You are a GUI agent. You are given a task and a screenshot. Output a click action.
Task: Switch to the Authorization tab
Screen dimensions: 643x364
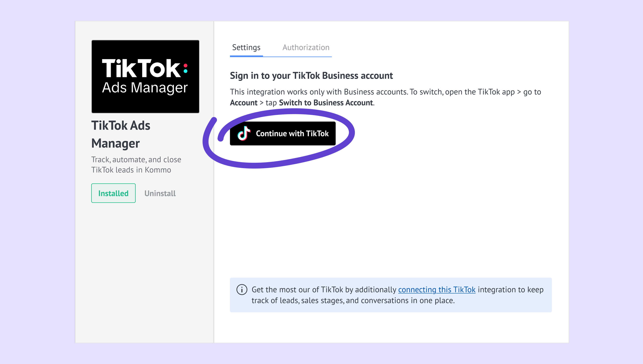(x=306, y=47)
